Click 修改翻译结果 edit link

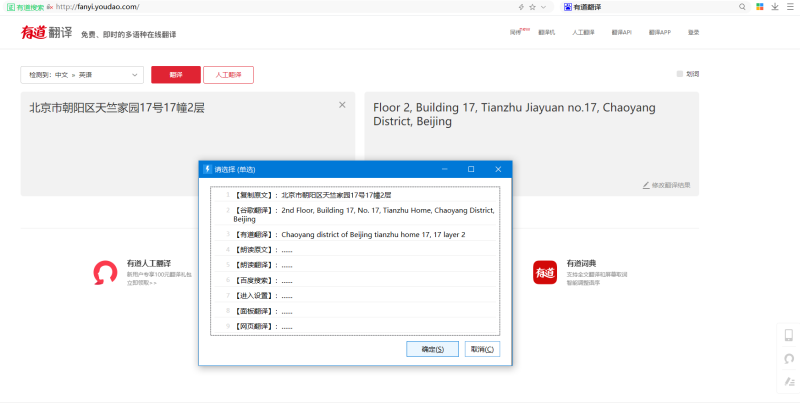click(671, 185)
